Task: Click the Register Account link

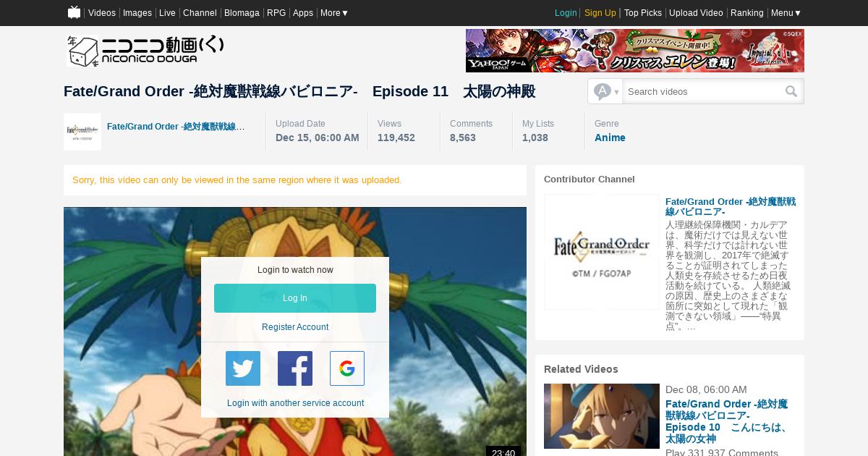Action: pos(295,327)
